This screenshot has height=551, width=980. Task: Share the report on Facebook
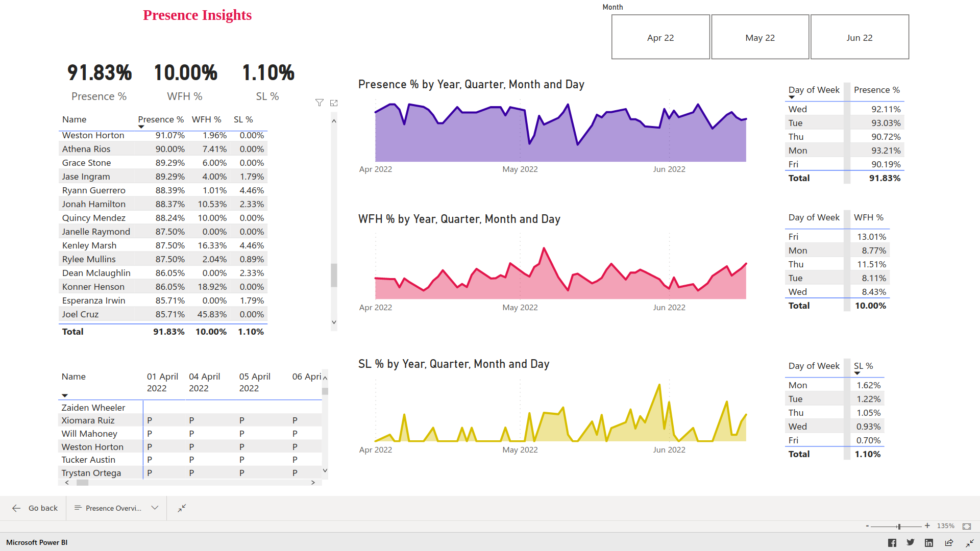coord(892,542)
